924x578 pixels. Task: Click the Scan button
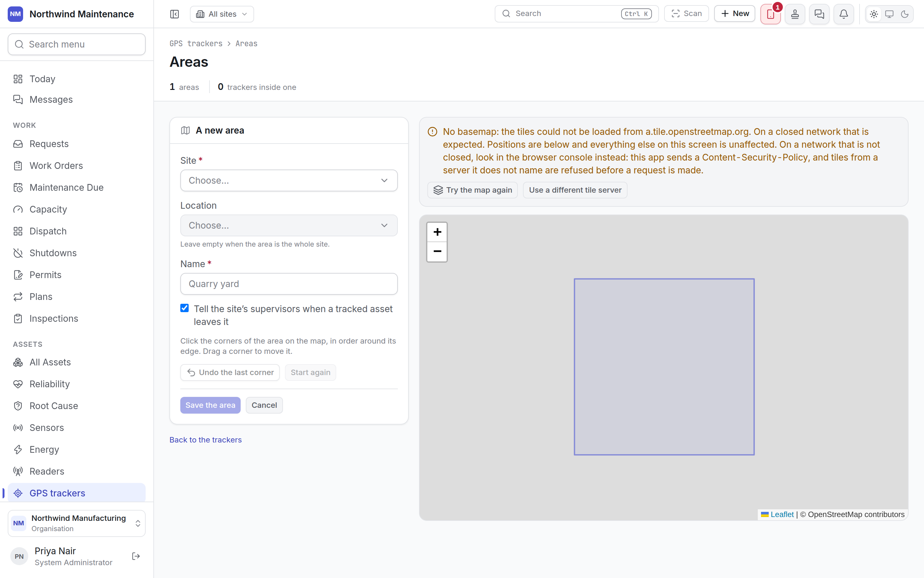pos(687,14)
